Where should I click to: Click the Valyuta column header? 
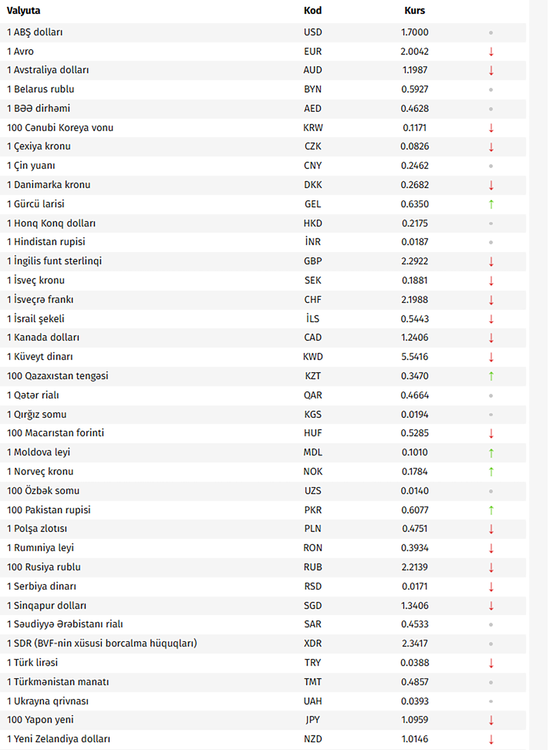(x=24, y=11)
